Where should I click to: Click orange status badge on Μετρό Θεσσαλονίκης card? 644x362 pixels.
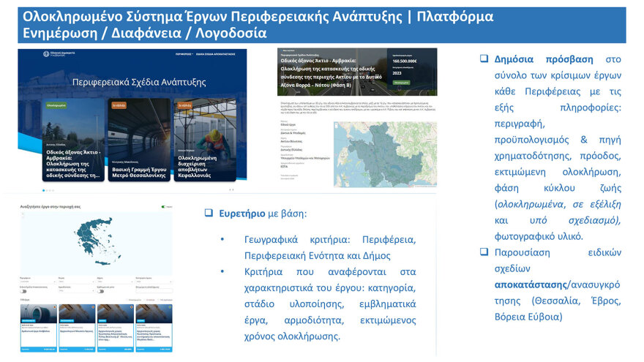coord(119,105)
